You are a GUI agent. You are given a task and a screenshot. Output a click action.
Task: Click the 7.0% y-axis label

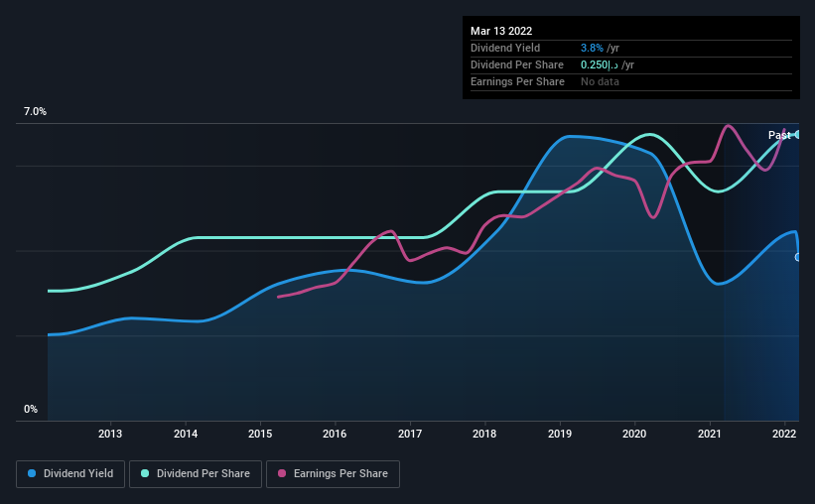pos(35,112)
